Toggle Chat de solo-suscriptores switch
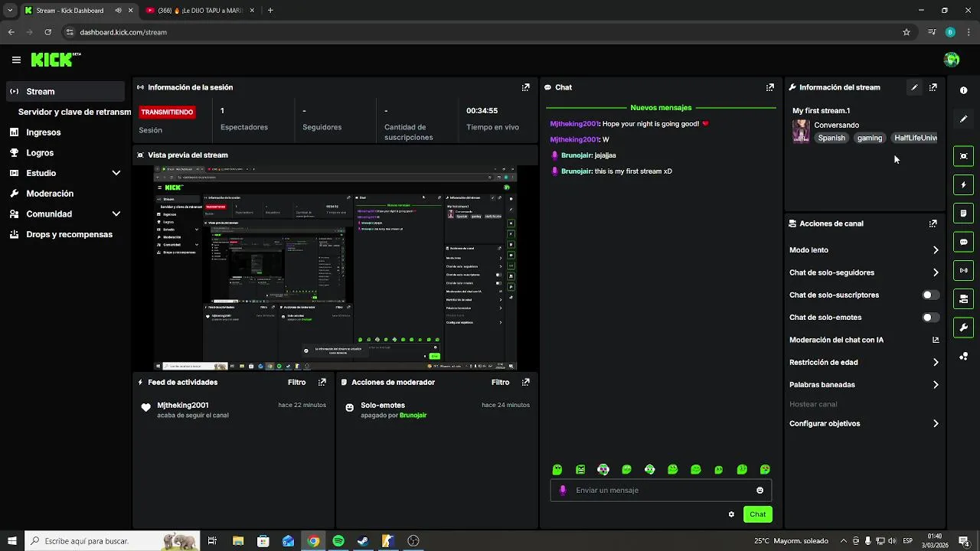This screenshot has height=551, width=980. [x=930, y=295]
